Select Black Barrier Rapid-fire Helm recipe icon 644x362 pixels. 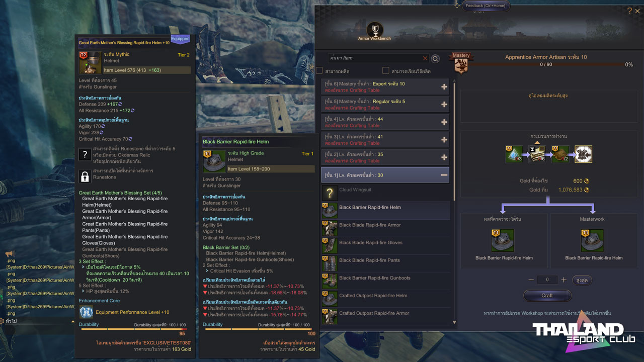[330, 211]
